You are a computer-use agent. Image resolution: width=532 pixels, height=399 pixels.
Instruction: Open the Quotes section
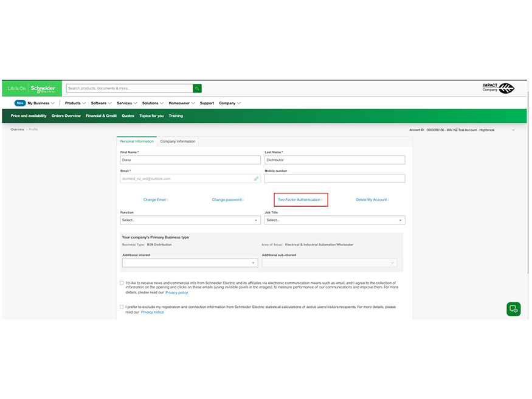click(128, 116)
